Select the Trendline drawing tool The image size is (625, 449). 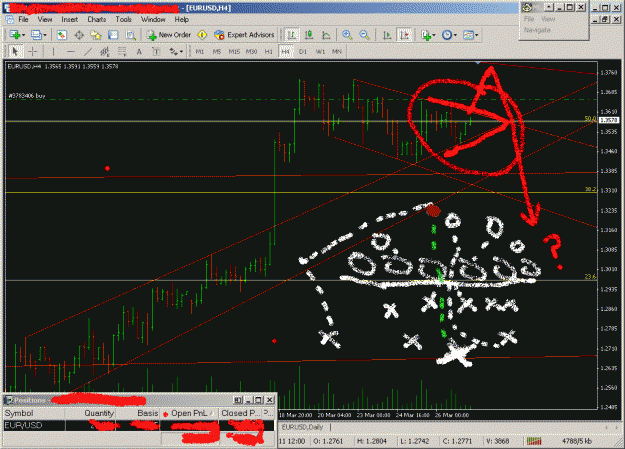point(88,51)
